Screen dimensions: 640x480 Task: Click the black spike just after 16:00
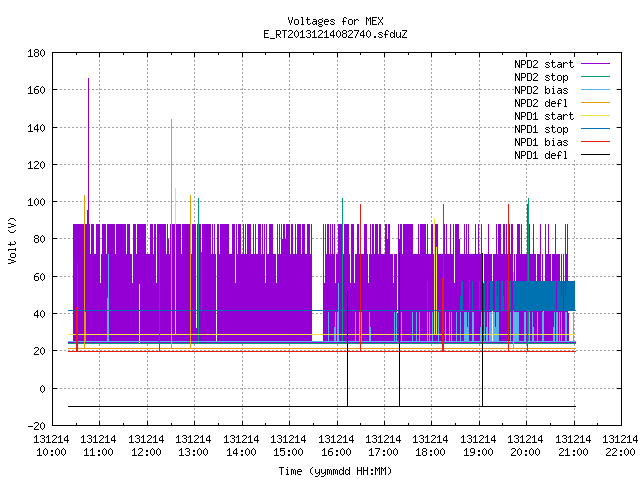click(x=347, y=349)
